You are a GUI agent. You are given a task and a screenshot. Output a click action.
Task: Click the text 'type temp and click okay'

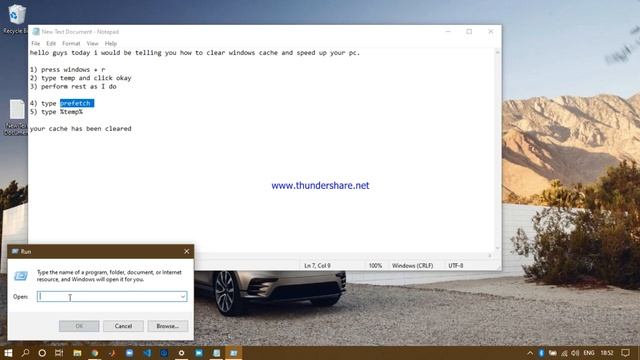point(86,78)
